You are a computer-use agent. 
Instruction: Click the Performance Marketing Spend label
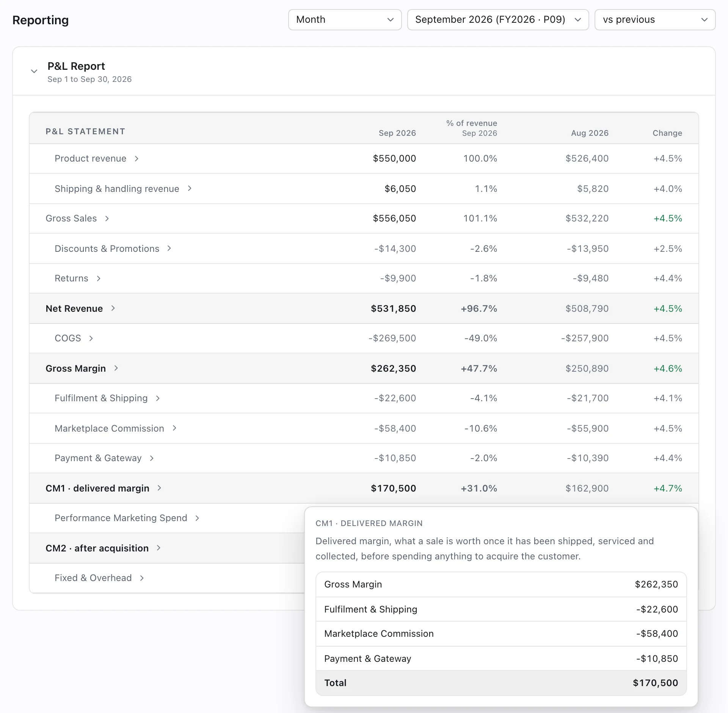(121, 518)
